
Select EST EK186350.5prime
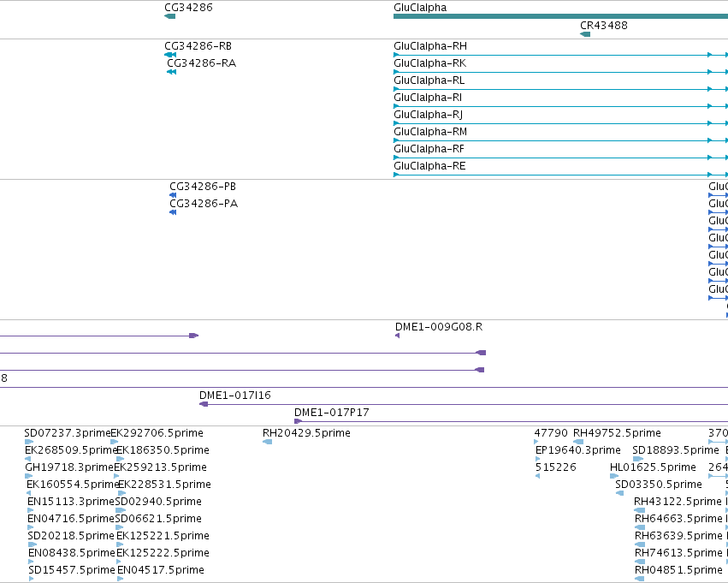click(x=163, y=450)
